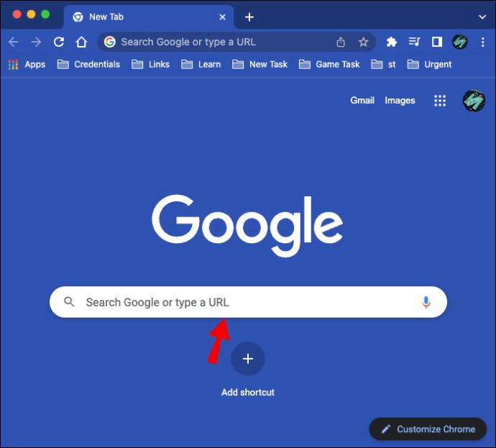Viewport: 496px width, 448px height.
Task: Click the red close window button
Action: [x=17, y=14]
